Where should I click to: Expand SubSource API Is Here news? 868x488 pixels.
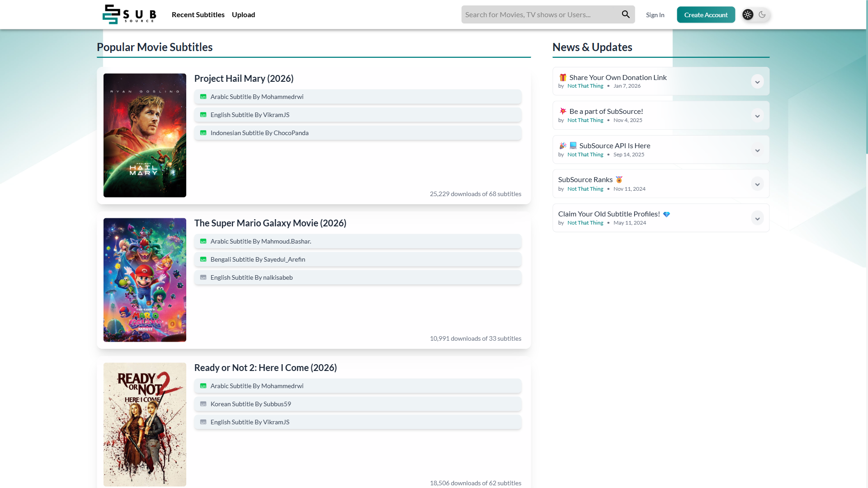[x=757, y=150]
